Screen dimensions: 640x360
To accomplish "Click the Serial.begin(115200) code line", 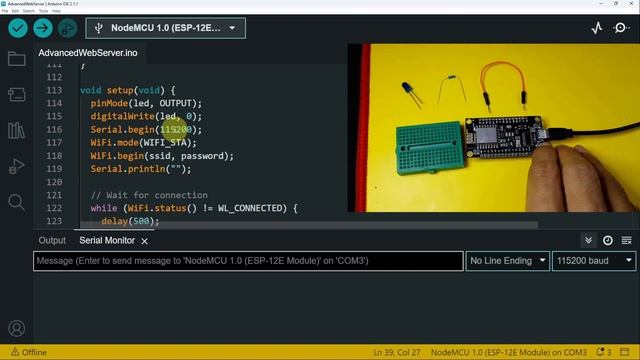I will [x=146, y=130].
